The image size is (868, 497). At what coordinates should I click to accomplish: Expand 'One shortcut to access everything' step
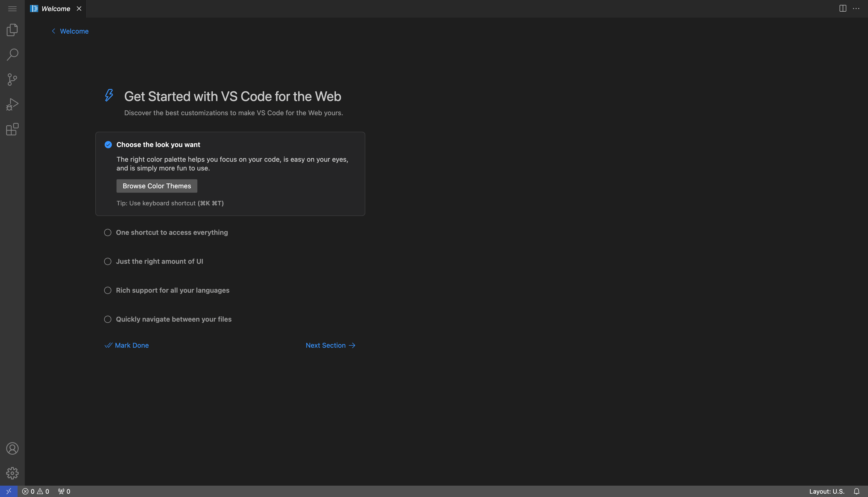(x=172, y=232)
